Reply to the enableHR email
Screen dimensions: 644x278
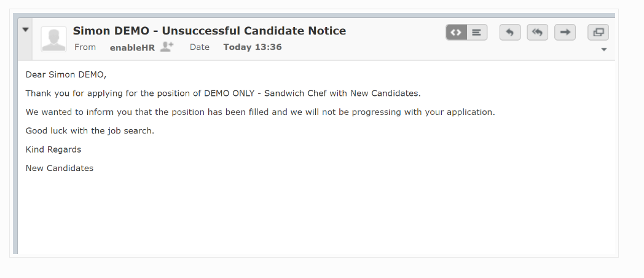click(510, 33)
